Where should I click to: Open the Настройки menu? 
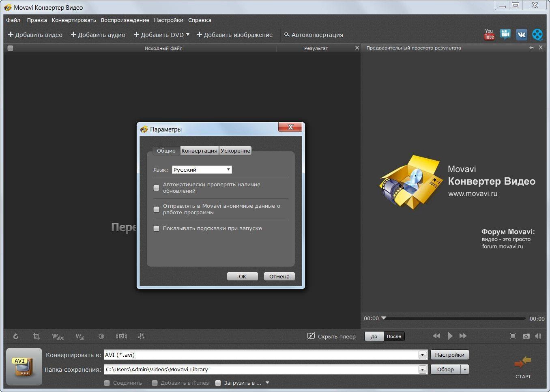point(168,20)
